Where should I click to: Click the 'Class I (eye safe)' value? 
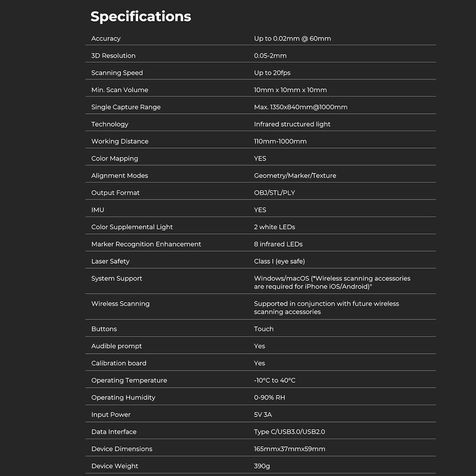[x=279, y=261]
